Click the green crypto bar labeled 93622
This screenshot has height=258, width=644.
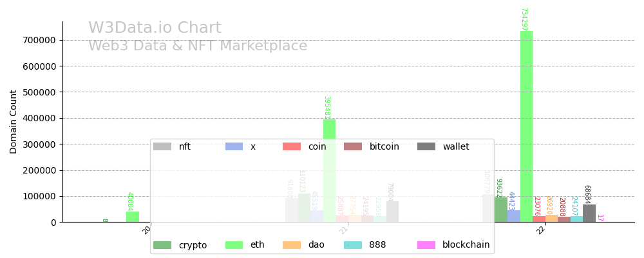[x=501, y=210]
